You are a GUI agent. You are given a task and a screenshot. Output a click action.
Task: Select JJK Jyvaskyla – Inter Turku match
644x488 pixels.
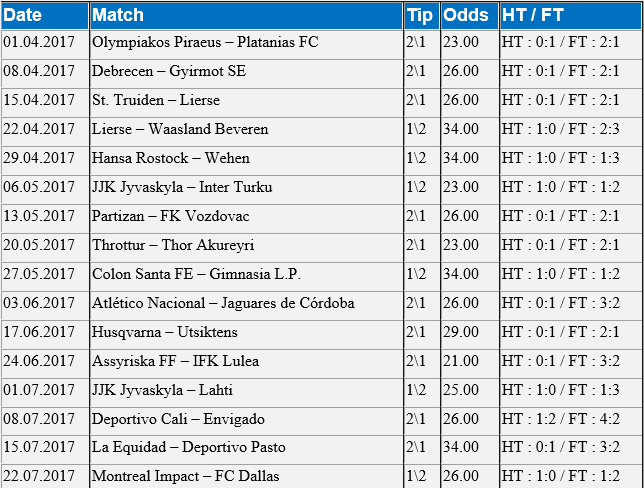182,187
